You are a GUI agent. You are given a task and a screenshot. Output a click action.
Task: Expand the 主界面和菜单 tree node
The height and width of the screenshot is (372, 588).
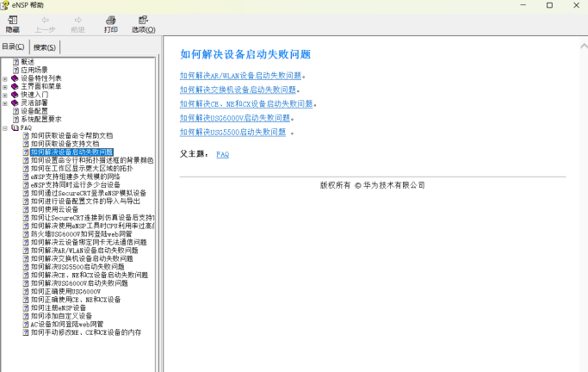pyautogui.click(x=5, y=87)
